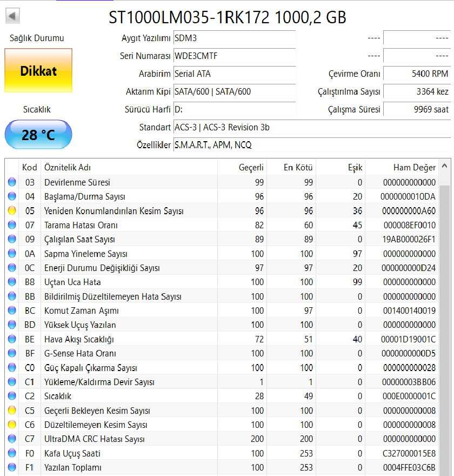Click the Çalıştırılma Sayısı field 3364 kez
The image size is (454, 476).
tap(417, 91)
